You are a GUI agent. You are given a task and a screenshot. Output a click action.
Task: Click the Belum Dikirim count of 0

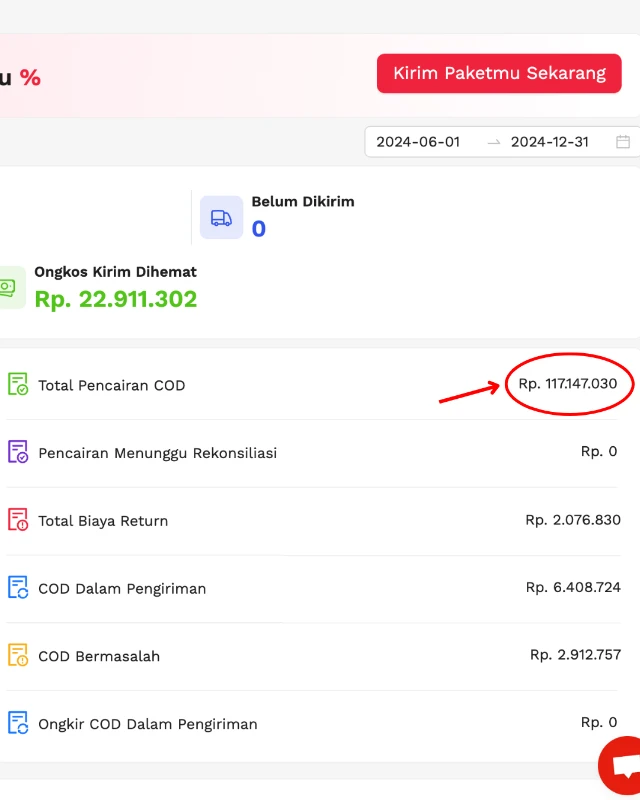tap(259, 229)
